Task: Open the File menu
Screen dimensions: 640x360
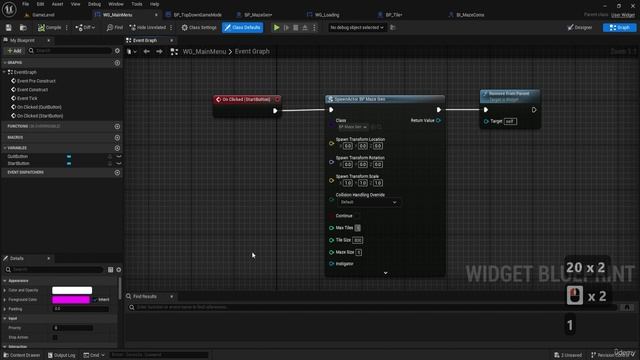Action: click(25, 4)
